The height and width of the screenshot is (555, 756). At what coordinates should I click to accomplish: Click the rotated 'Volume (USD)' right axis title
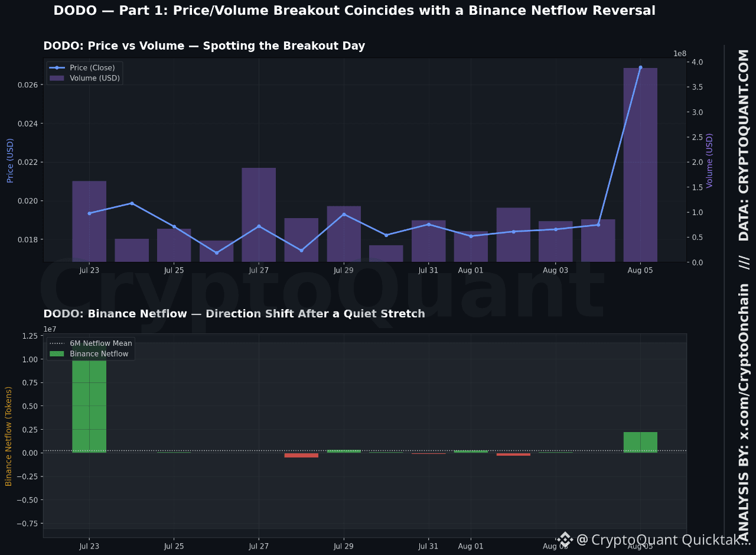click(x=710, y=160)
